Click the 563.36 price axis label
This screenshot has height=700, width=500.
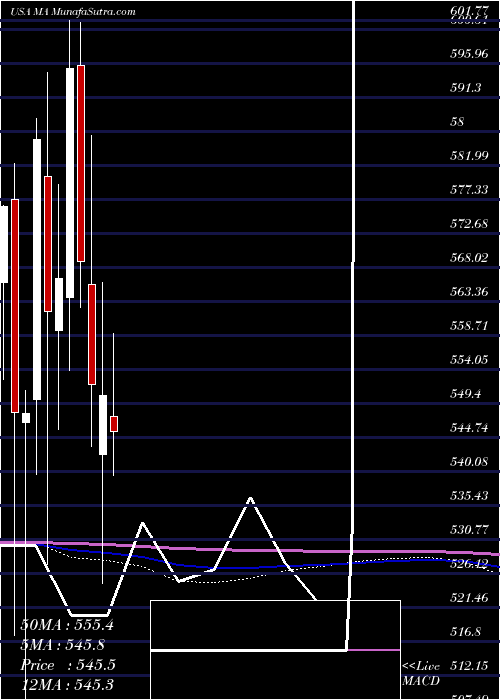pos(468,292)
